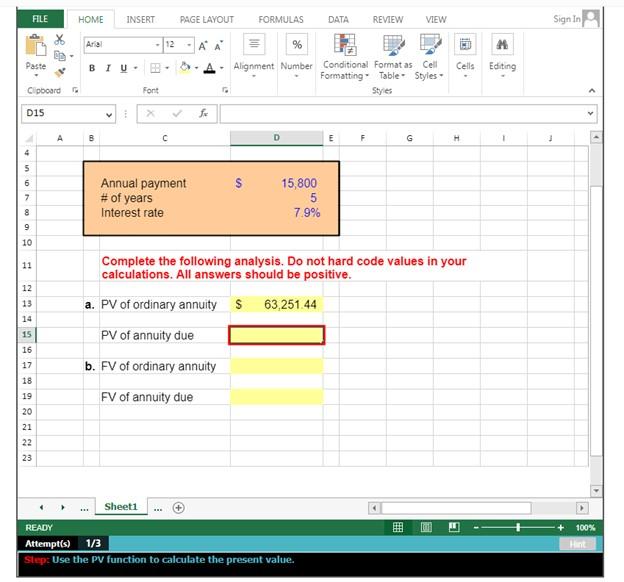
Task: Click the Insert Function fx icon
Action: click(203, 113)
